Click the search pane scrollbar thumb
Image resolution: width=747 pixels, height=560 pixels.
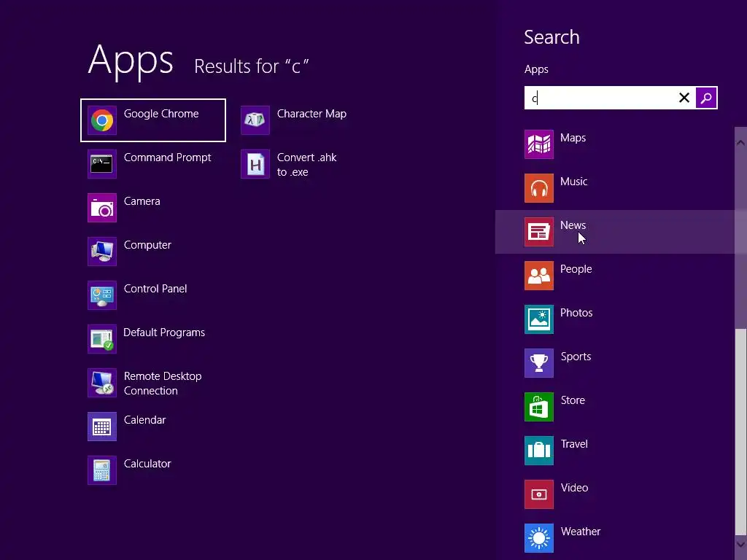(741, 431)
